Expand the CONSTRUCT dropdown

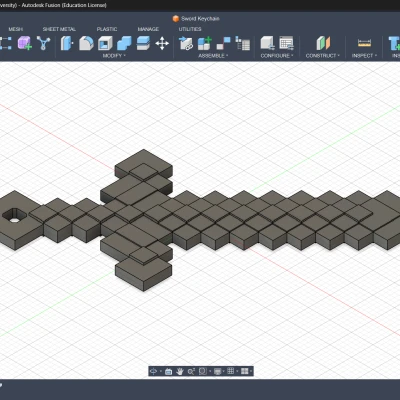(322, 56)
